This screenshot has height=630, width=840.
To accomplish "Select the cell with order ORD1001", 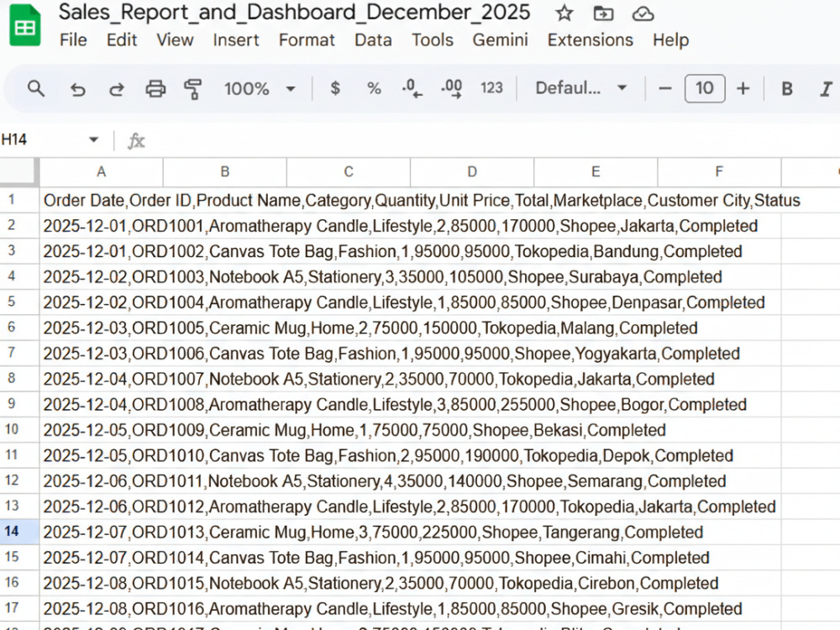I will coord(101,226).
